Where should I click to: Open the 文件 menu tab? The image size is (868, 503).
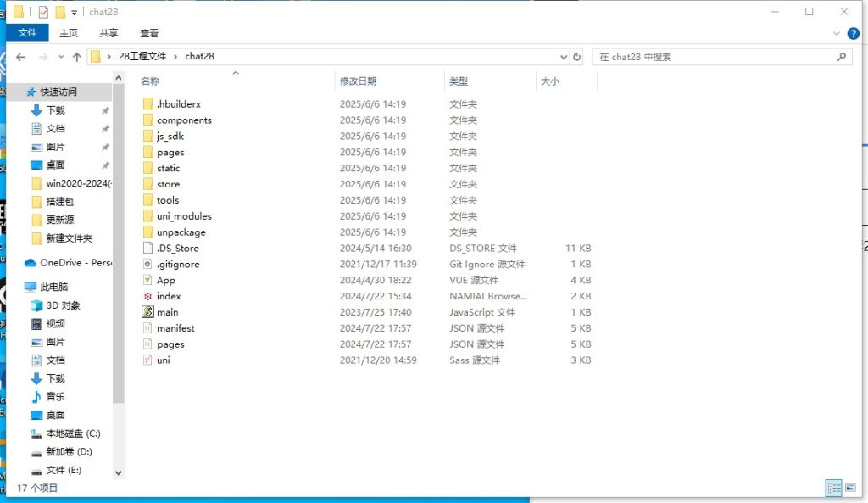coord(28,33)
